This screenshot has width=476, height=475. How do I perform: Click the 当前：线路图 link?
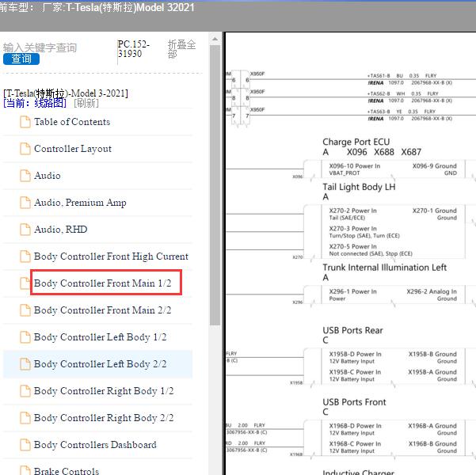click(35, 103)
